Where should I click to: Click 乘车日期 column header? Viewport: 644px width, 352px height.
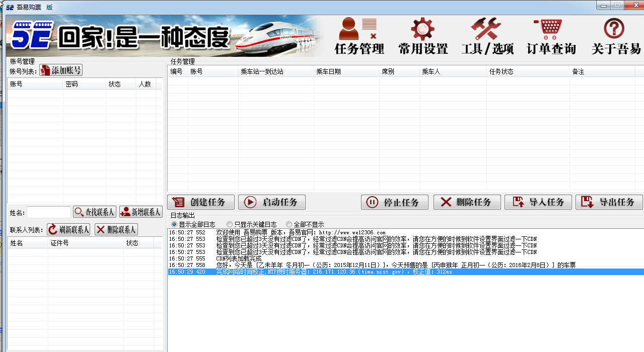coord(346,72)
